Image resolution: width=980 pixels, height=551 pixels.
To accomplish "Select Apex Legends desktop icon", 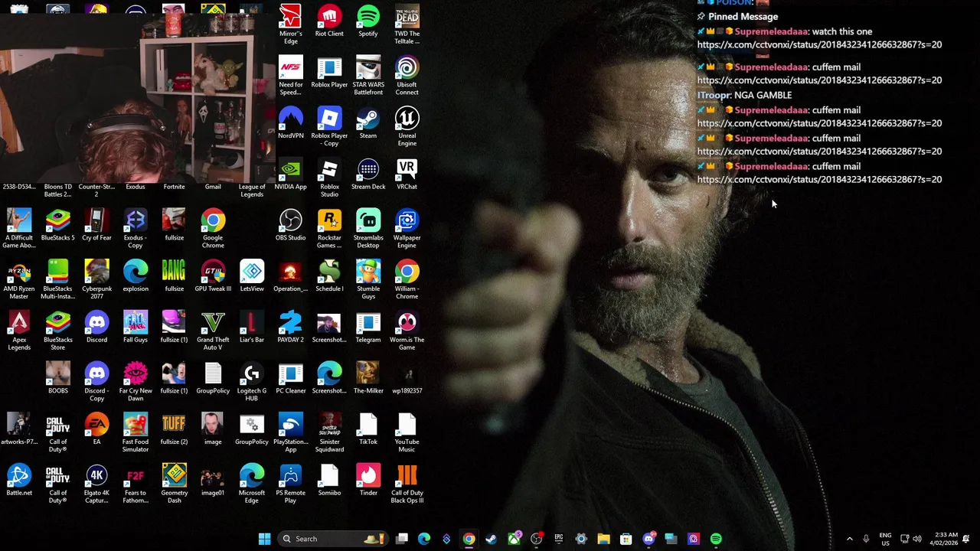I will pyautogui.click(x=19, y=330).
